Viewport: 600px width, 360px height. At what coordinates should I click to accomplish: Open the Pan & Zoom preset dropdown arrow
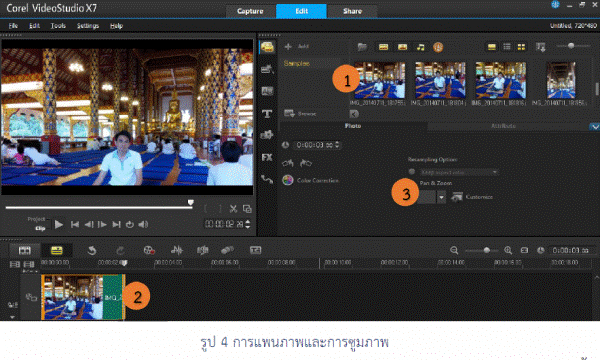(x=442, y=197)
